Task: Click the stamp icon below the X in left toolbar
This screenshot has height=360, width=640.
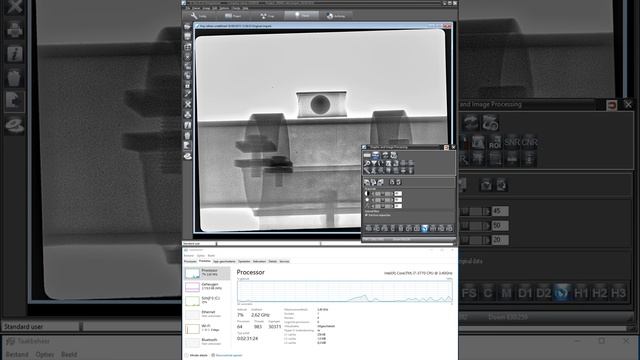Action: pos(187,115)
